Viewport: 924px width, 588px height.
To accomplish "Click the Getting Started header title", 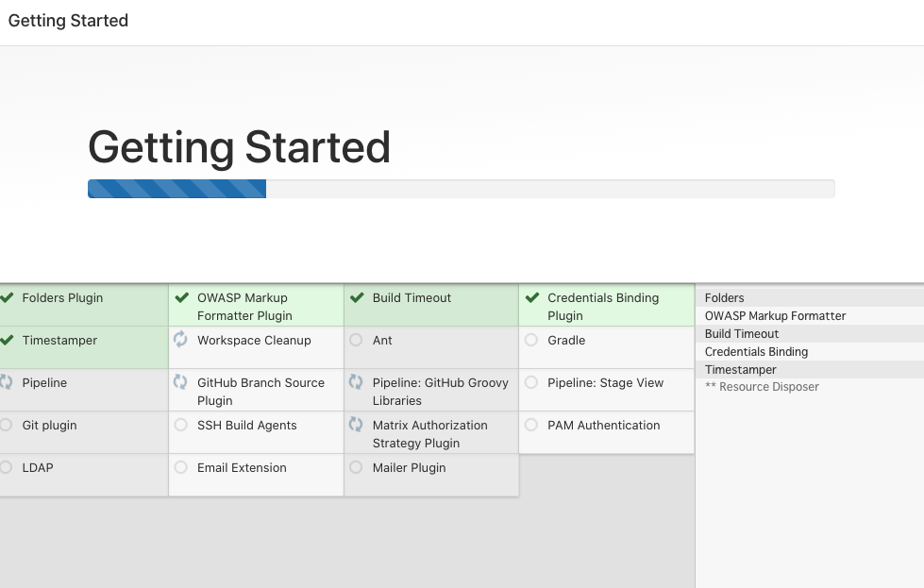I will (x=68, y=21).
